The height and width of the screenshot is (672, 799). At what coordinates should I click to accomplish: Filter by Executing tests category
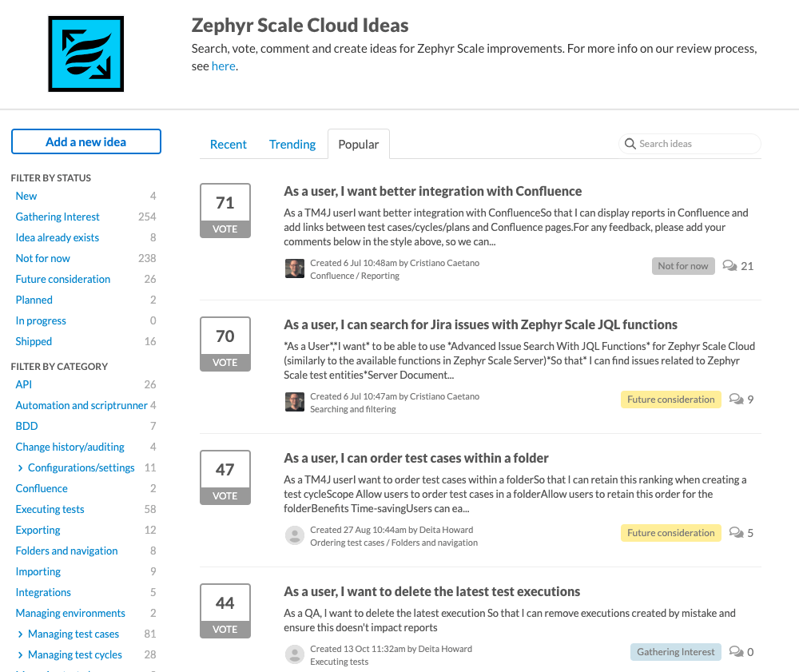tap(50, 510)
